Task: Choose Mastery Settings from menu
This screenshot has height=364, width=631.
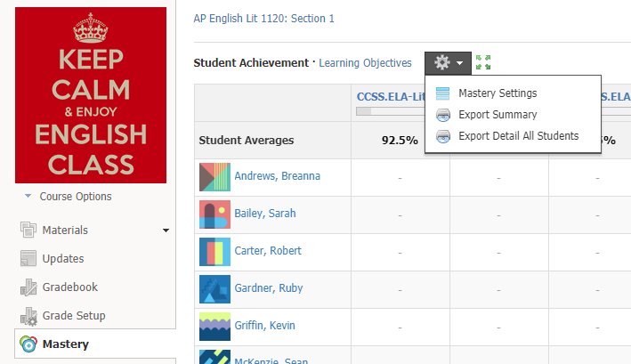Action: (498, 93)
